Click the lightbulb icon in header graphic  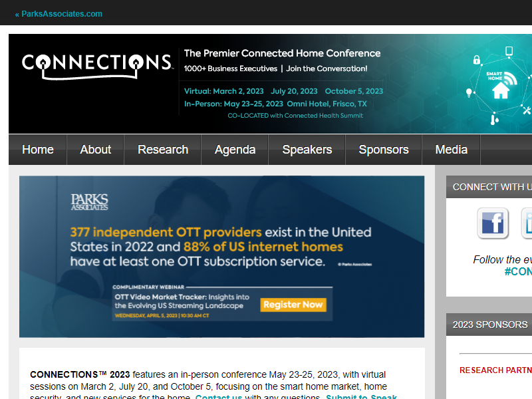point(469,92)
